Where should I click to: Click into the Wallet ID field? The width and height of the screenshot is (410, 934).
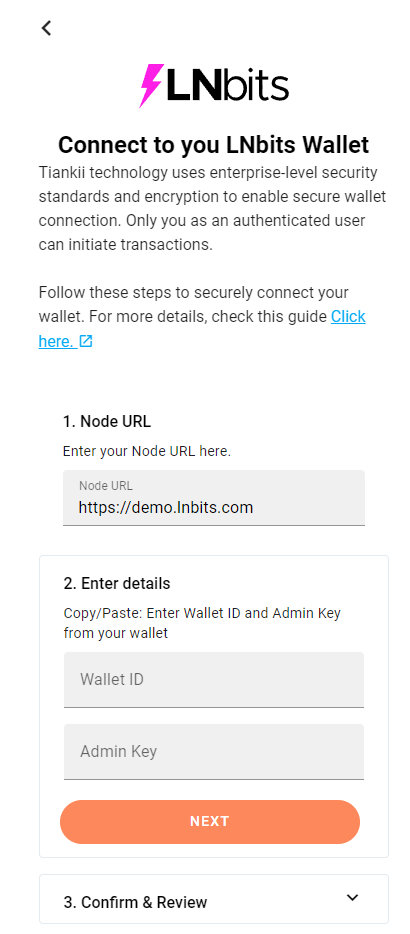coord(214,680)
